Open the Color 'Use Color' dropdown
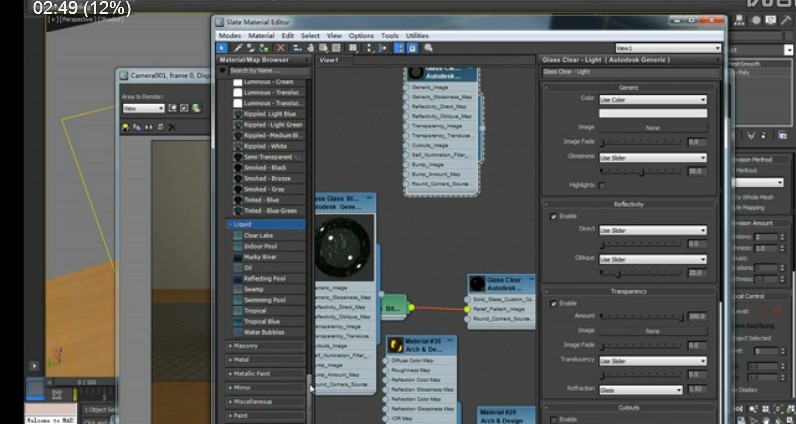This screenshot has width=796, height=424. pyautogui.click(x=652, y=100)
